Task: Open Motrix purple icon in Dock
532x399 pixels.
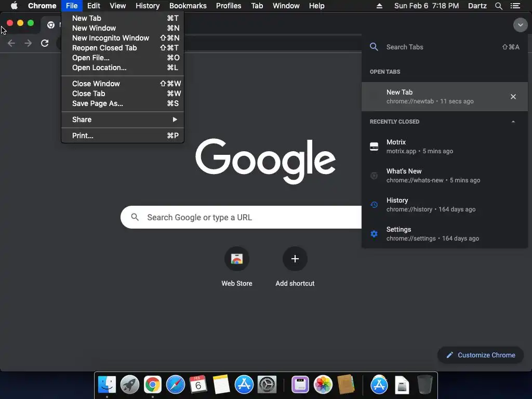Action: click(300, 385)
